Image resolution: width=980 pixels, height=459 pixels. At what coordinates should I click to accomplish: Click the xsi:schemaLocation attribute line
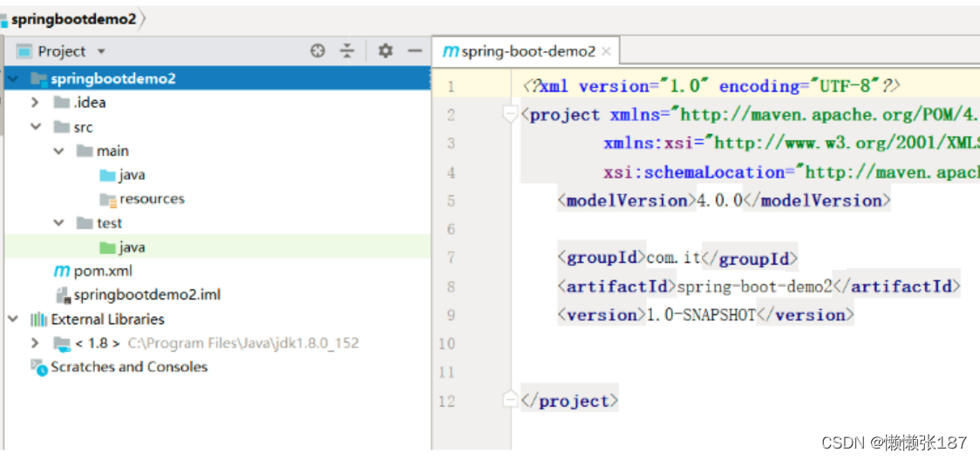click(792, 172)
